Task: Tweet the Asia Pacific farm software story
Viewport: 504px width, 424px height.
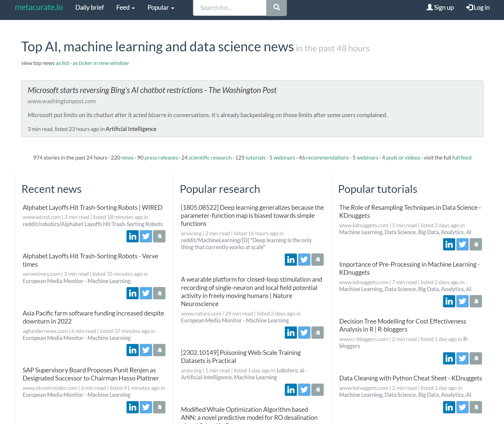Action: 146,350
